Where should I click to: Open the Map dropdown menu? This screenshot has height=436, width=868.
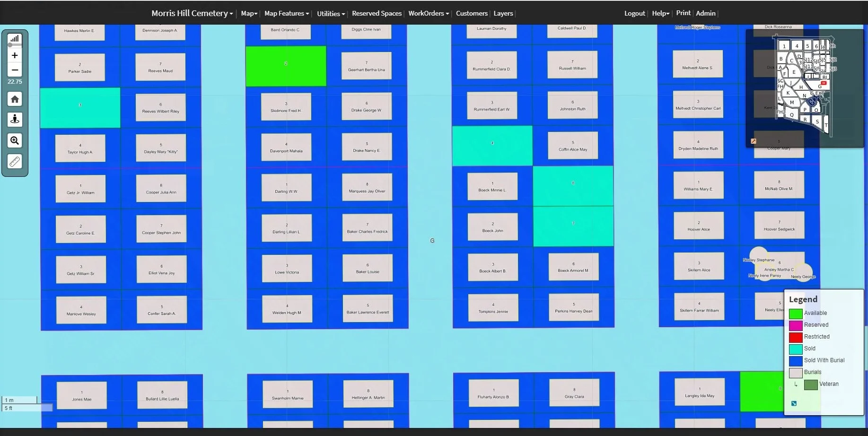tap(249, 13)
